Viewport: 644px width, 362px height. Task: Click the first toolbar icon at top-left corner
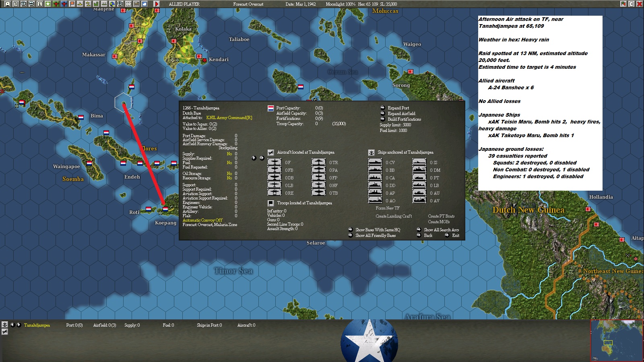click(x=7, y=4)
